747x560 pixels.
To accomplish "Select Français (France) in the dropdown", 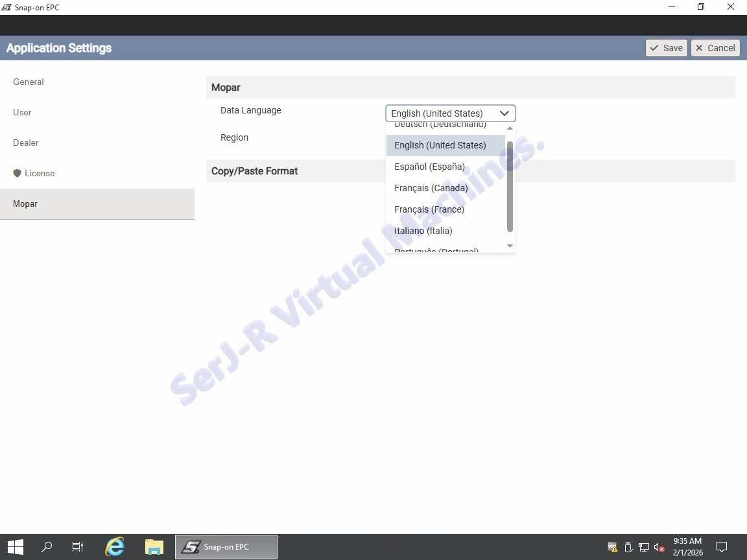I will coord(429,209).
